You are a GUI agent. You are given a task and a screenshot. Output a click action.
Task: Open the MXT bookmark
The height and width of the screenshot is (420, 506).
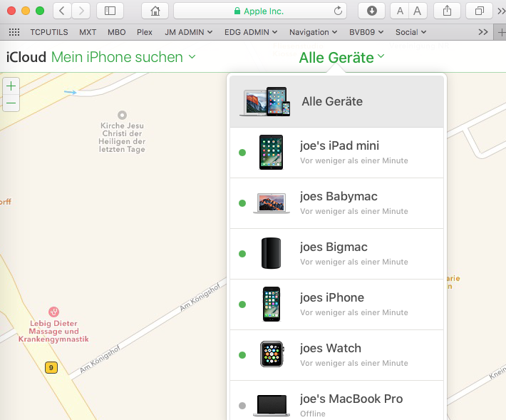(88, 32)
